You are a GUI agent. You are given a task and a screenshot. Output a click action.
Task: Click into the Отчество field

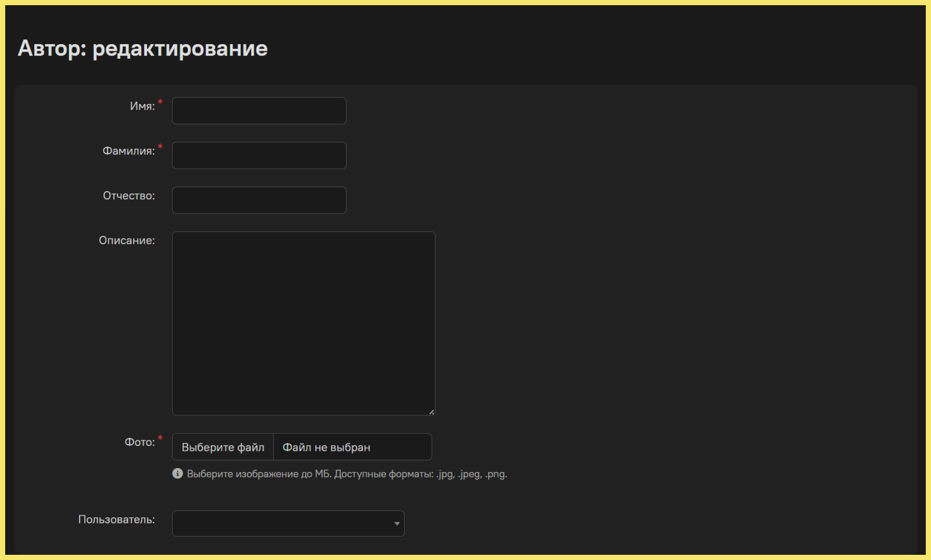[259, 200]
